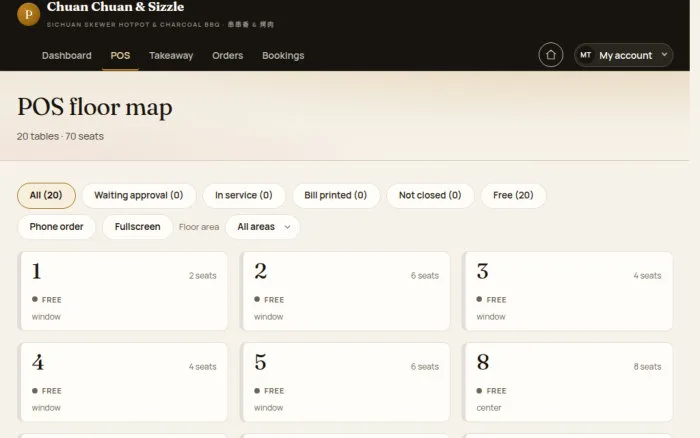Click the 'Floor area' label
The height and width of the screenshot is (438, 700).
[199, 227]
